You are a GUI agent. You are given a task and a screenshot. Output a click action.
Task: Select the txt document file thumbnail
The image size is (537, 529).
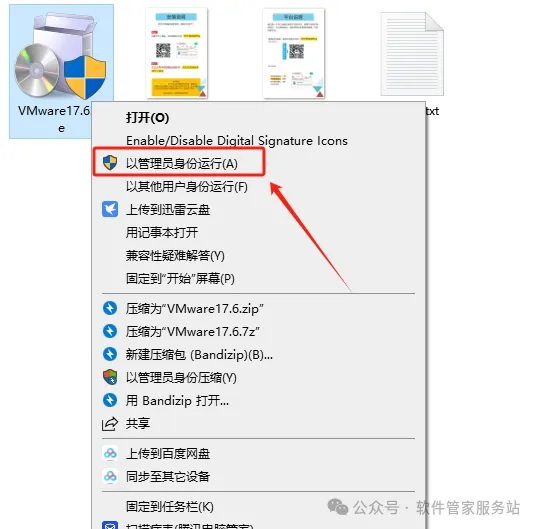412,54
